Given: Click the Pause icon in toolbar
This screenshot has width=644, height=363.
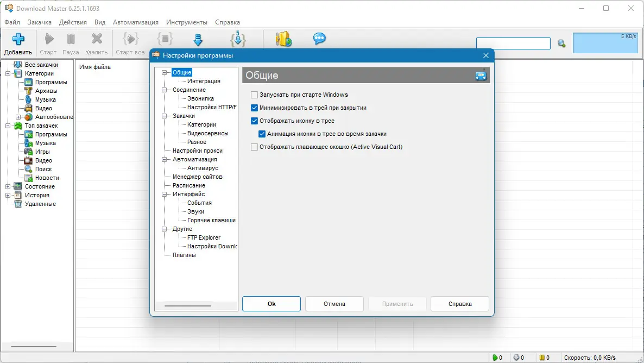Looking at the screenshot, I should [71, 39].
